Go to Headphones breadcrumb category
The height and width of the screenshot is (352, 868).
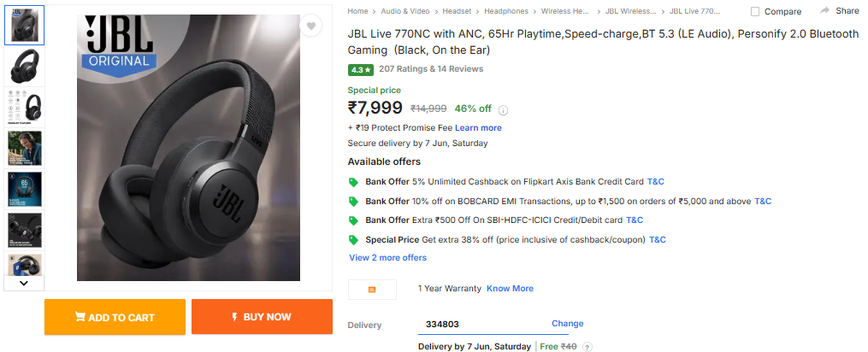click(x=506, y=11)
